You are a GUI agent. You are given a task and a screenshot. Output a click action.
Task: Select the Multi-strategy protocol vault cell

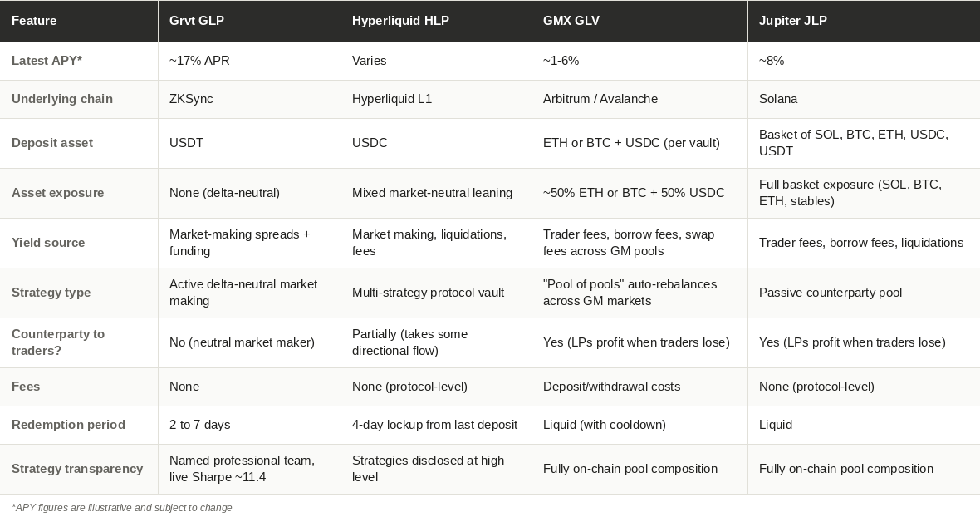tap(436, 293)
